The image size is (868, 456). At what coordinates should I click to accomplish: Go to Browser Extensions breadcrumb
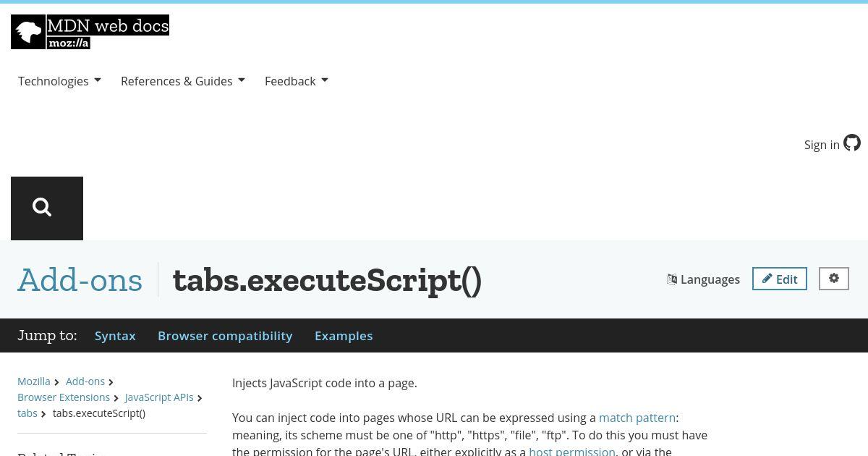(x=64, y=397)
